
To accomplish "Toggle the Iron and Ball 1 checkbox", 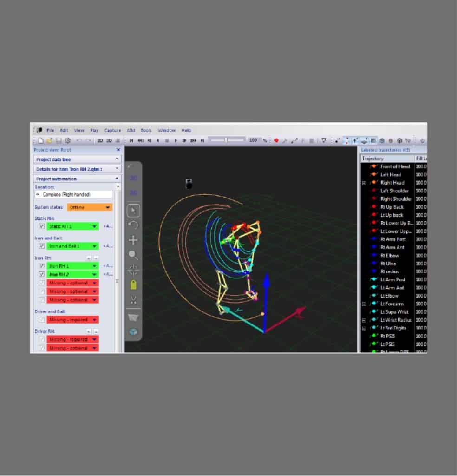I will pos(42,246).
